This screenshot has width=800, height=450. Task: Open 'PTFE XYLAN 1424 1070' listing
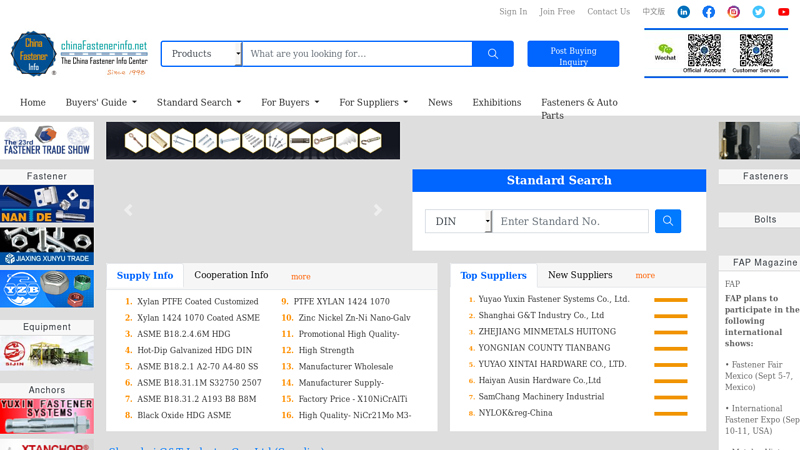pyautogui.click(x=341, y=302)
